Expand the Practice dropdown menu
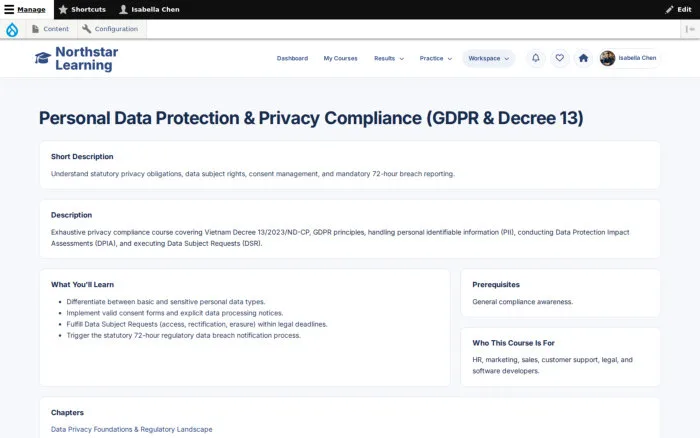The width and height of the screenshot is (700, 438). 436,58
